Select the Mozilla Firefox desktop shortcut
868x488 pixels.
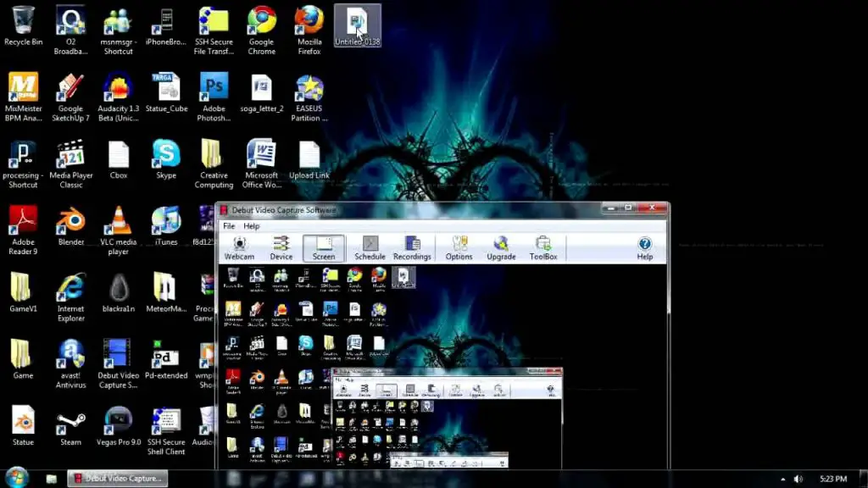[x=309, y=30]
